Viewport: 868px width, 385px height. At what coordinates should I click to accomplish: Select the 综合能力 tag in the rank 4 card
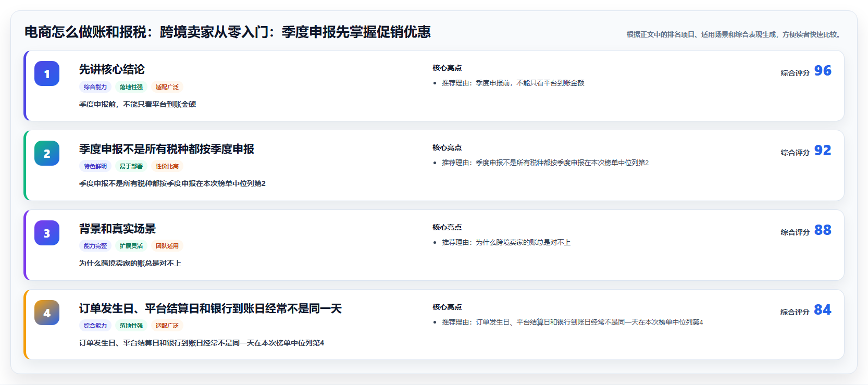95,326
